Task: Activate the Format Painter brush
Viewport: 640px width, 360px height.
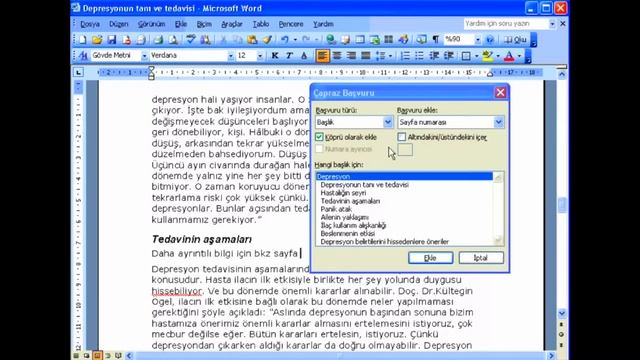Action: click(x=267, y=40)
